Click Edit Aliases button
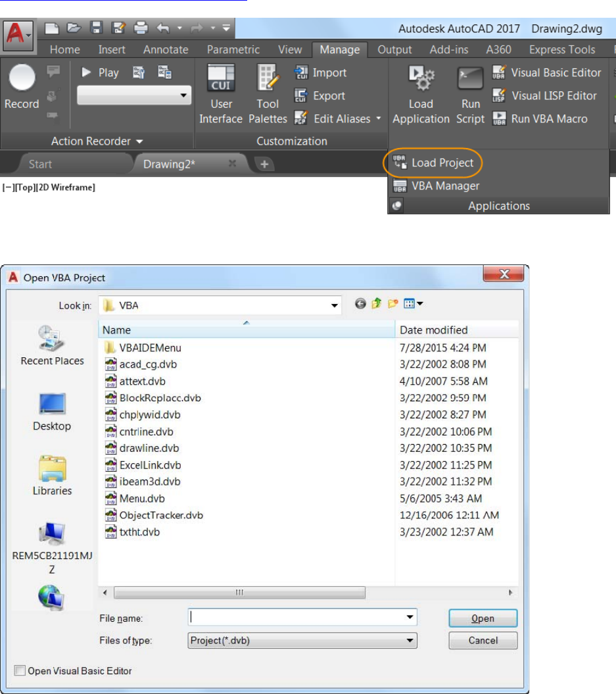The width and height of the screenshot is (616, 694). (333, 118)
